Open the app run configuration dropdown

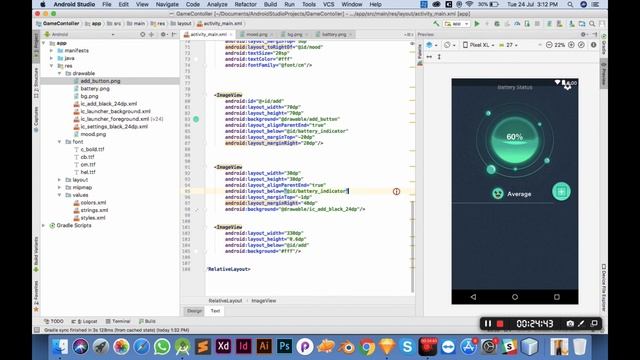457,24
